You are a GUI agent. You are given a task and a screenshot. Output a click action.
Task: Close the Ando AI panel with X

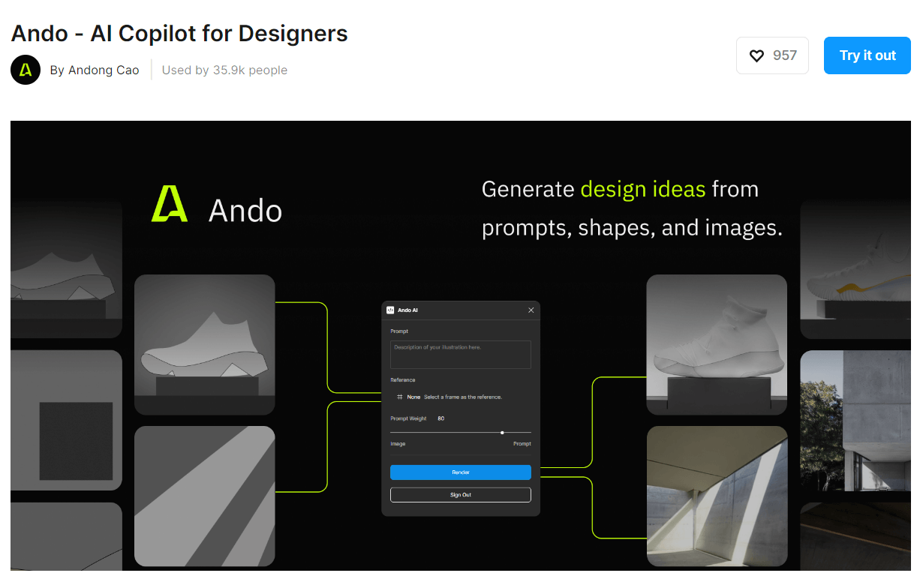(531, 310)
